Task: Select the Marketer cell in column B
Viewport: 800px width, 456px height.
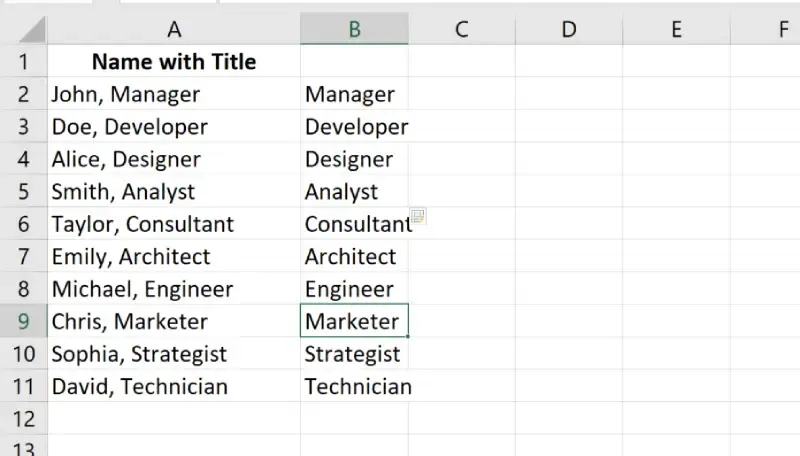Action: pos(354,321)
